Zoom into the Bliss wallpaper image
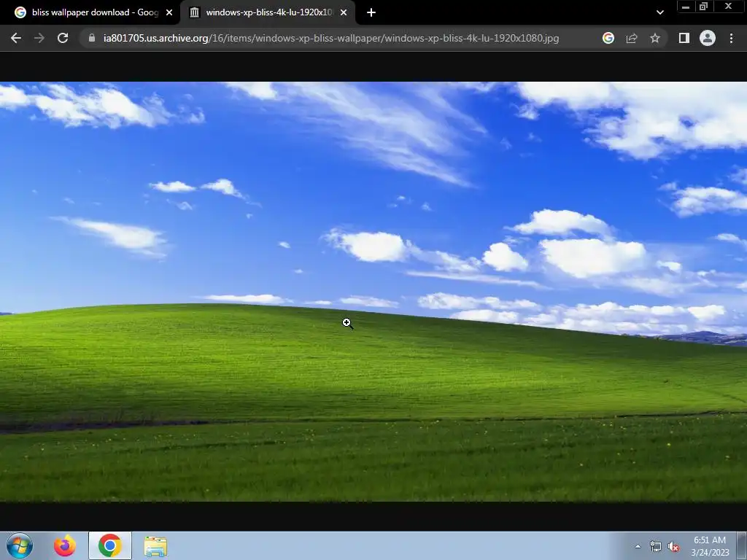Viewport: 747px width, 560px height. 373,292
